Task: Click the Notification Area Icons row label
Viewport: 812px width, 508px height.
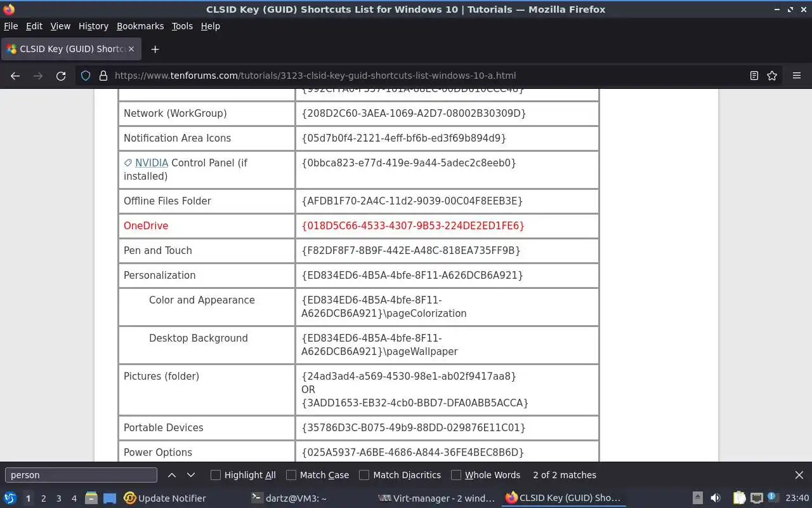Action: pos(177,138)
